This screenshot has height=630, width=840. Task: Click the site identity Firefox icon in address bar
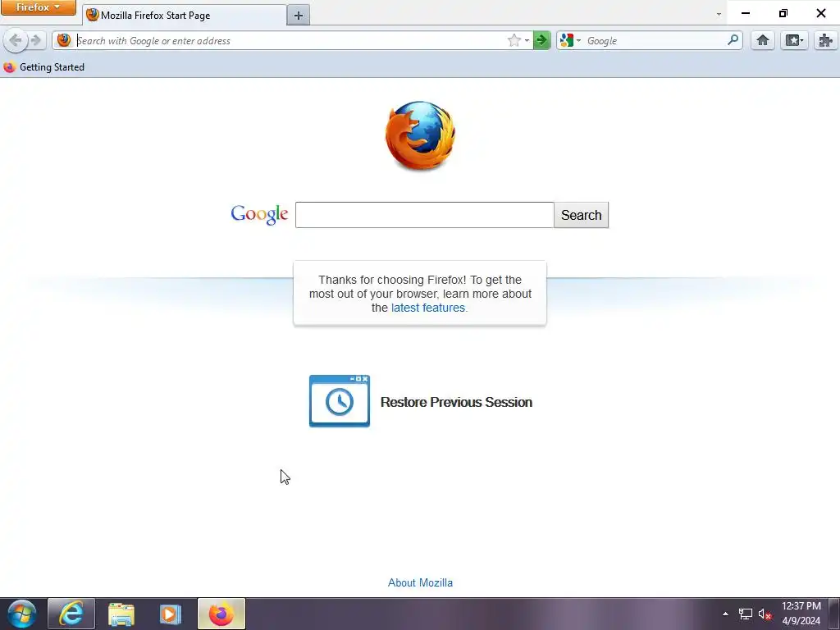coord(64,40)
